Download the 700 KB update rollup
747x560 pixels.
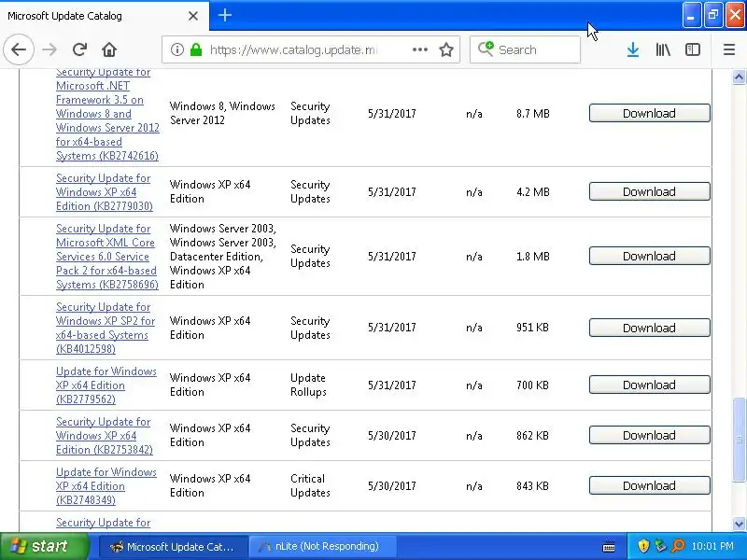click(649, 385)
